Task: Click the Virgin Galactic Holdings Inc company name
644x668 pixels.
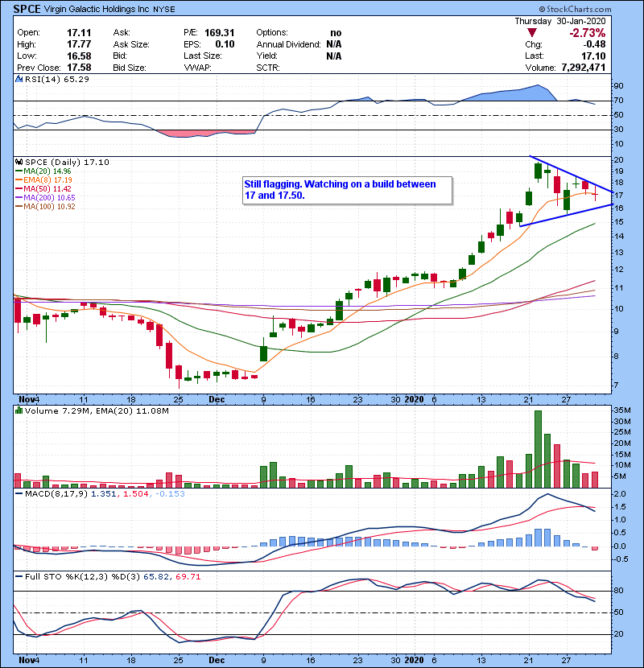Action: pos(97,9)
